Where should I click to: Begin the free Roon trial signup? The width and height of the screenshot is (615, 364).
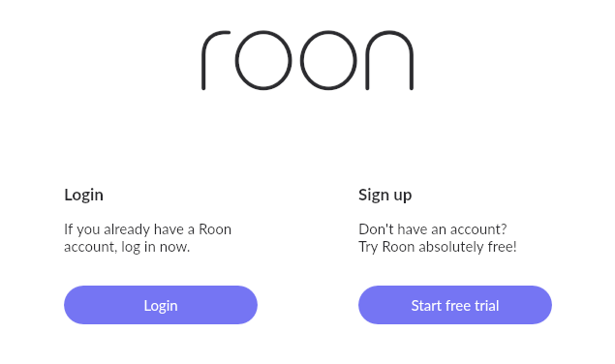(455, 305)
